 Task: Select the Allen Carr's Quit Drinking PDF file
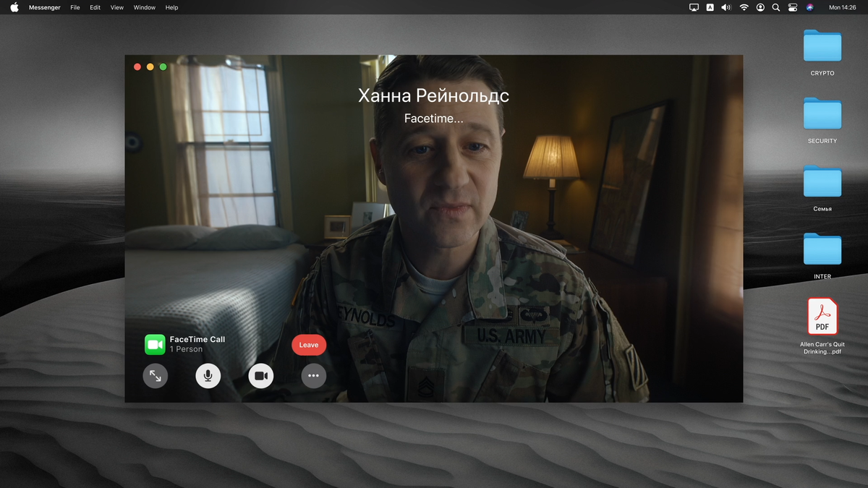822,327
